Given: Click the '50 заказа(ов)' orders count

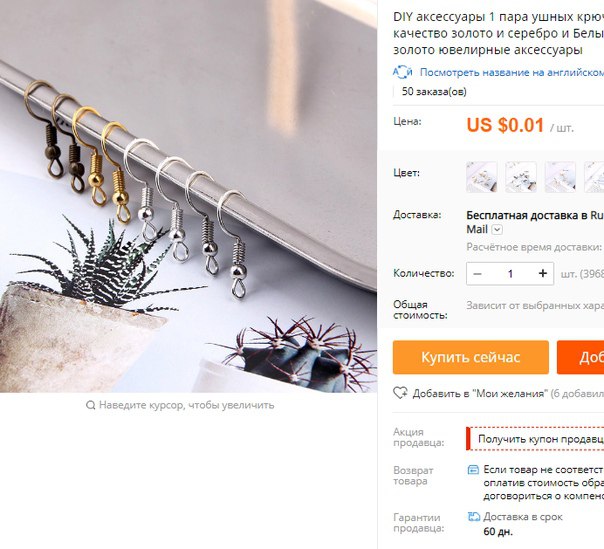Looking at the screenshot, I should 434,92.
